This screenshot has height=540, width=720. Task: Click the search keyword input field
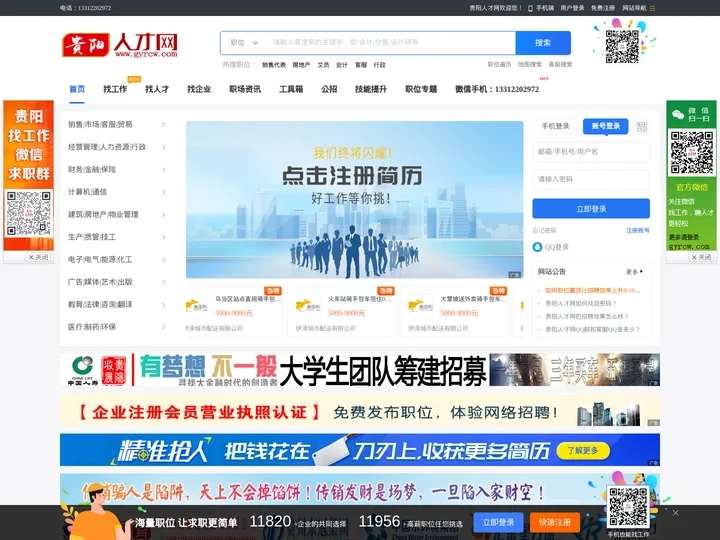[392, 43]
